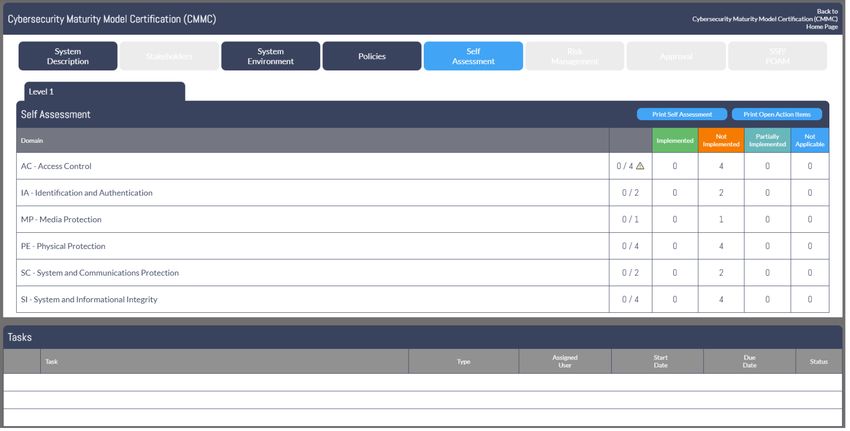850x431 pixels.
Task: Click the 0 / 4 progress for Physical Protection
Action: point(630,246)
